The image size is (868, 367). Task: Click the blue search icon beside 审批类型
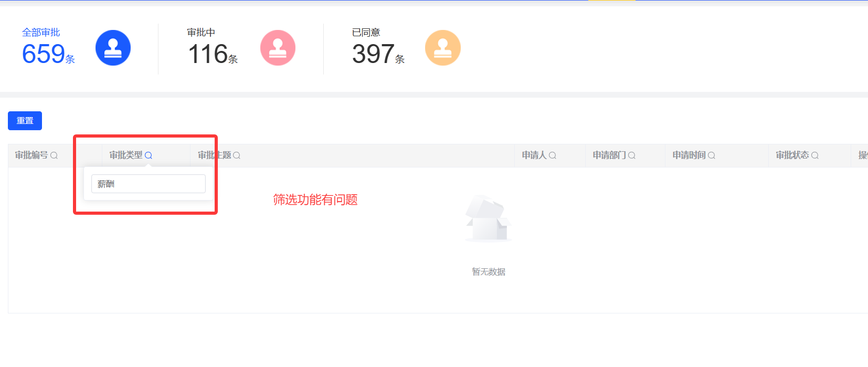pyautogui.click(x=149, y=155)
